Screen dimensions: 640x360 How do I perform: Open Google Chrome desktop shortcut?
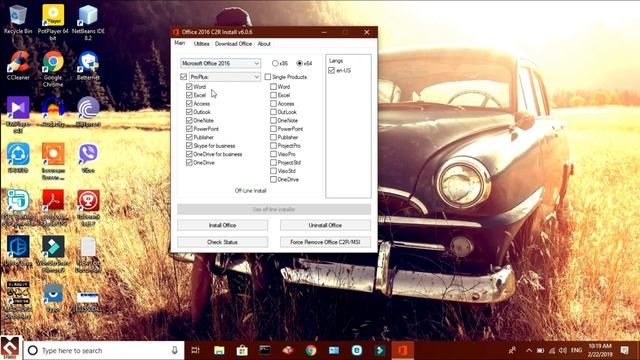(x=53, y=69)
